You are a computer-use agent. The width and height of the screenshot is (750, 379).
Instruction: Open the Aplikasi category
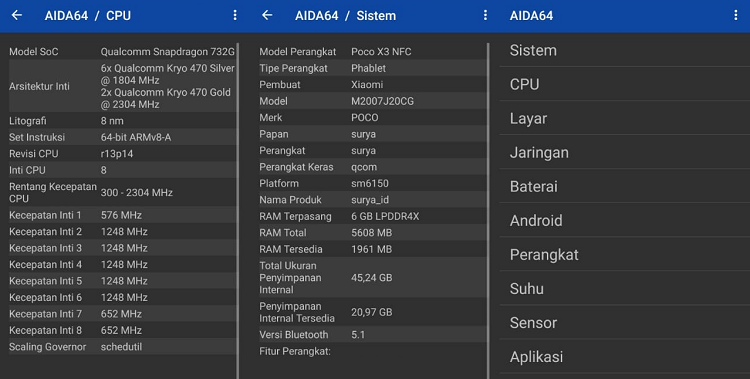pyautogui.click(x=625, y=357)
